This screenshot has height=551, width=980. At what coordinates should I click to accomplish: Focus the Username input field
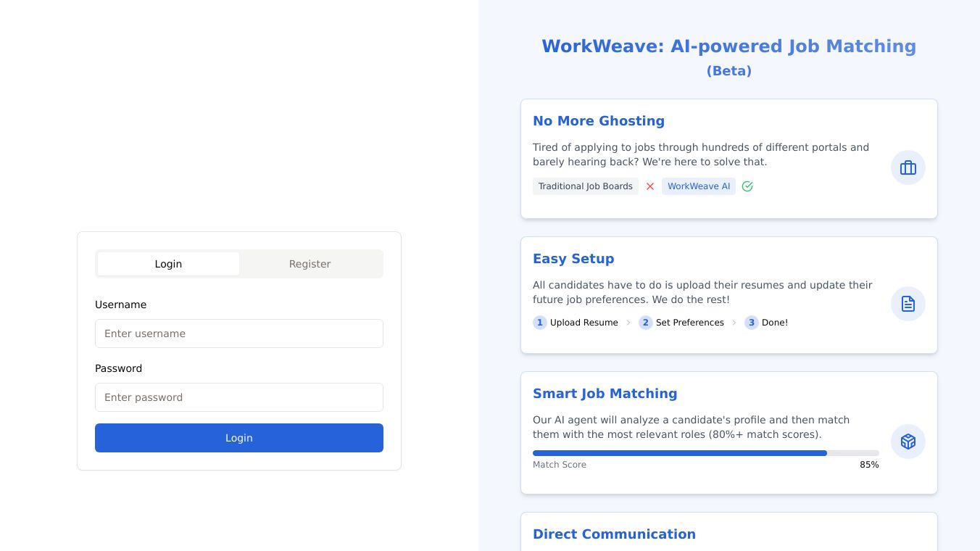coord(239,333)
